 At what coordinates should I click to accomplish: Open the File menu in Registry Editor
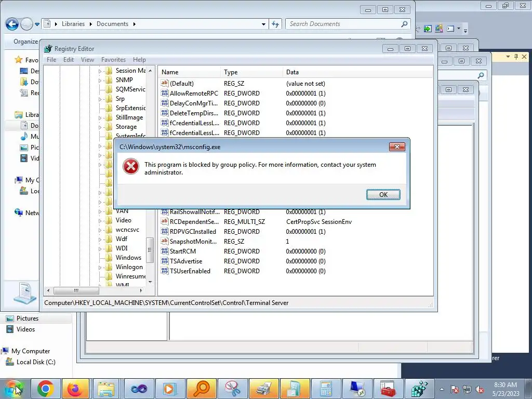[x=51, y=60]
